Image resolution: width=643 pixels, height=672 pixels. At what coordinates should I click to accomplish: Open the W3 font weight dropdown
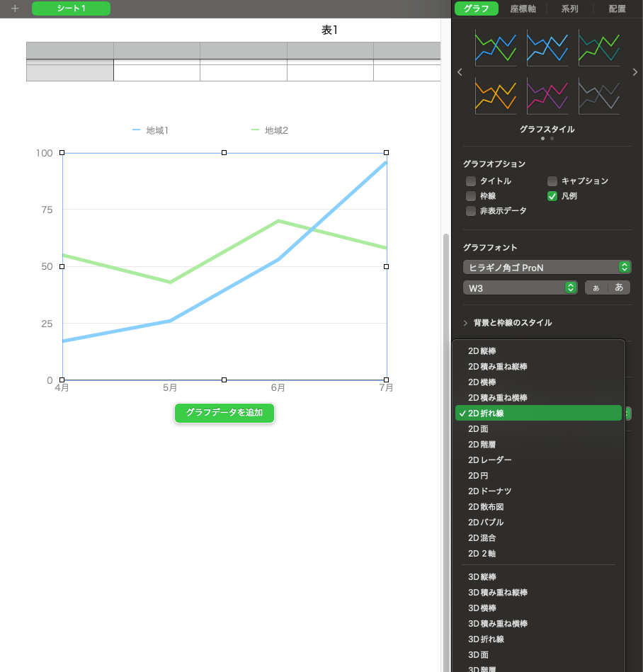pyautogui.click(x=520, y=287)
